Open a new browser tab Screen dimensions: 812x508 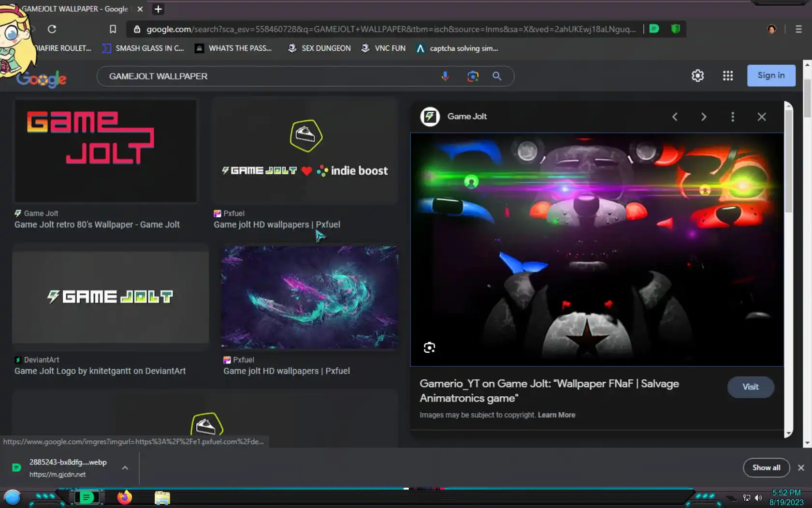pyautogui.click(x=158, y=9)
